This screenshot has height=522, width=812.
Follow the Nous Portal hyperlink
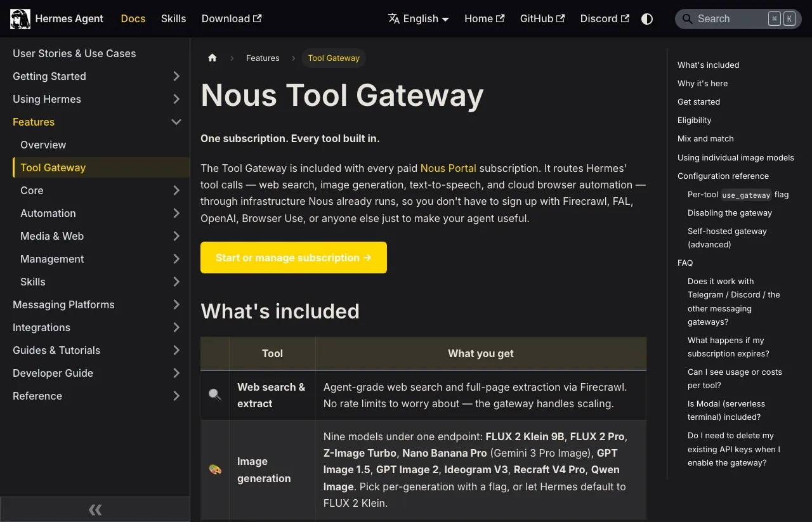tap(449, 168)
